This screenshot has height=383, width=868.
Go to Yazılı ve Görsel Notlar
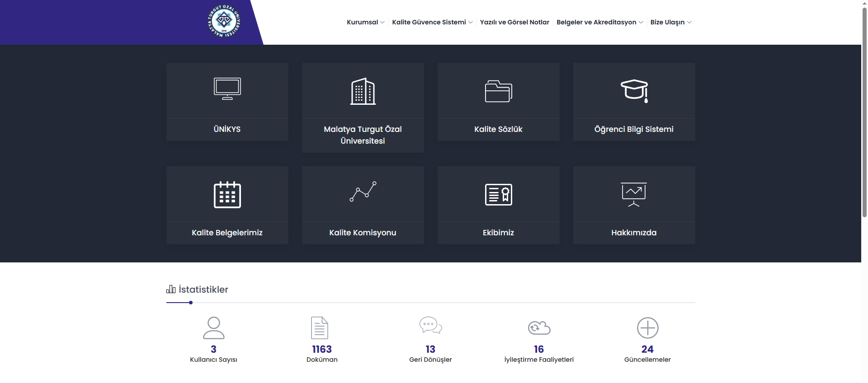tap(514, 22)
